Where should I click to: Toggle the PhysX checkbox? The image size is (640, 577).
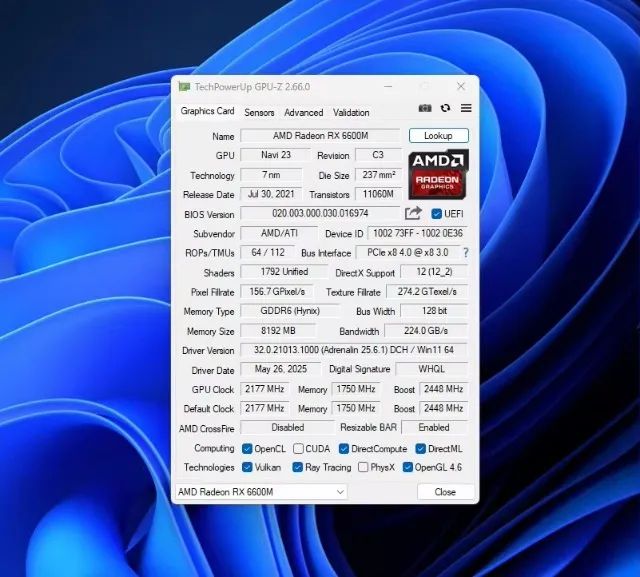tap(363, 467)
